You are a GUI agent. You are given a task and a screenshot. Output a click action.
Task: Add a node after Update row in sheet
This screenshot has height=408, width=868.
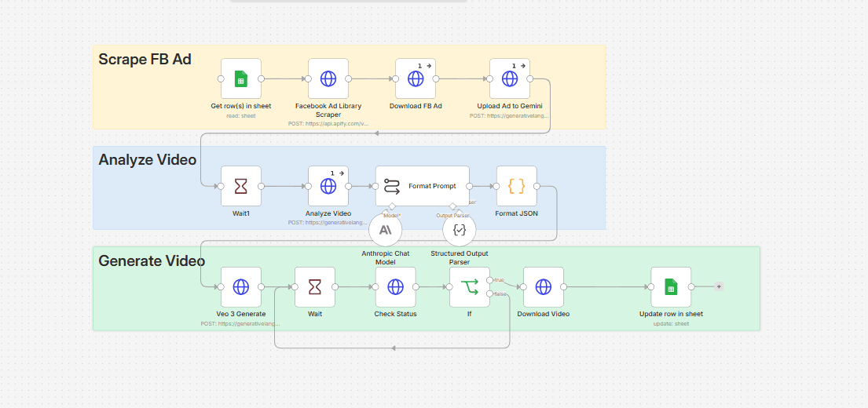(719, 286)
